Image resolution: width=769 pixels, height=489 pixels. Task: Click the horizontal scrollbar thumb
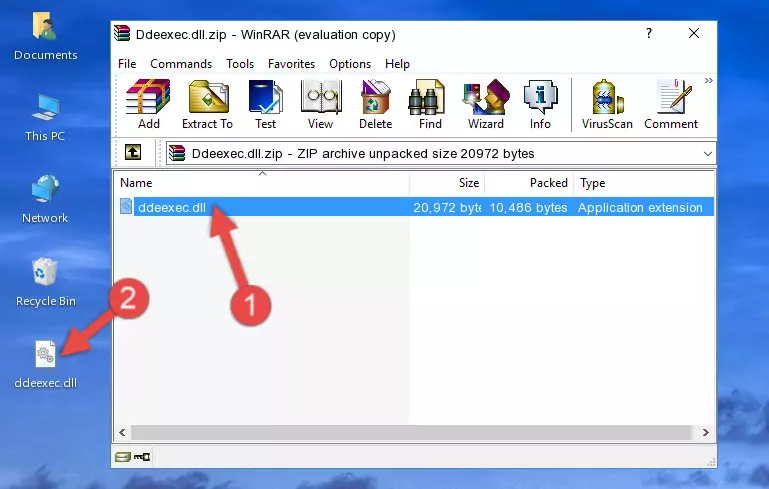(410, 432)
